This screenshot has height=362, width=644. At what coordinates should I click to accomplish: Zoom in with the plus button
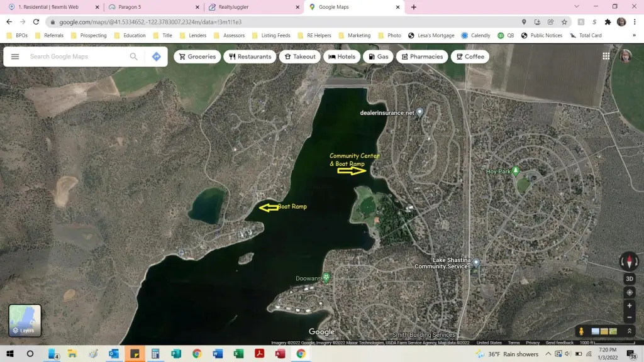pos(629,306)
